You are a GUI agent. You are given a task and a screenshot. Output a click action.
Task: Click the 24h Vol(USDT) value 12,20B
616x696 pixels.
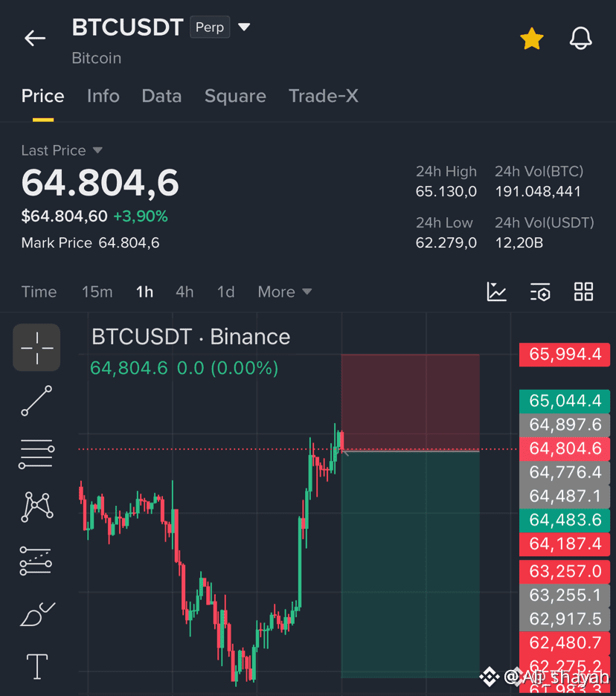(x=519, y=243)
